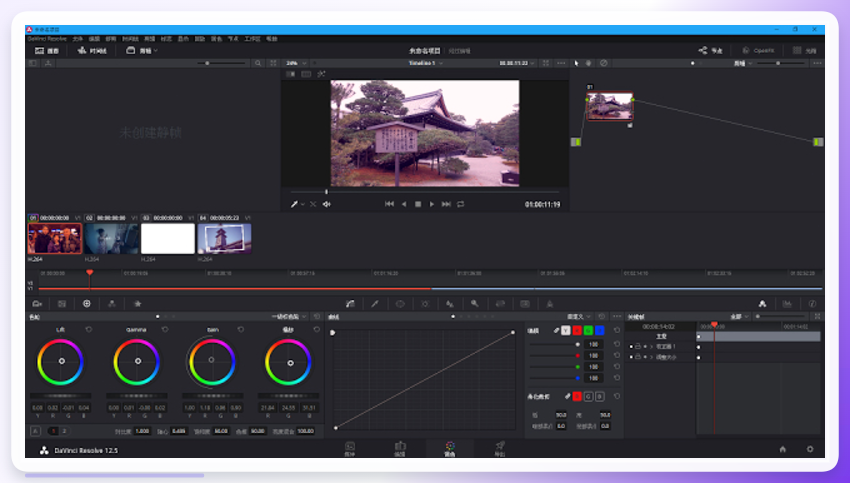Viewport: 850px width, 483px height.
Task: Click gallery search magnifier icon
Action: click(258, 63)
